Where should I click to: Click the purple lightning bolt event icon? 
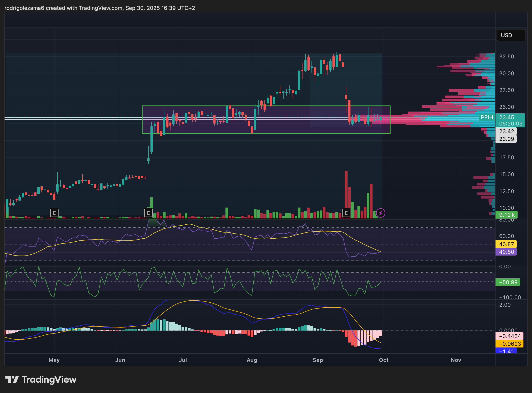click(x=381, y=213)
